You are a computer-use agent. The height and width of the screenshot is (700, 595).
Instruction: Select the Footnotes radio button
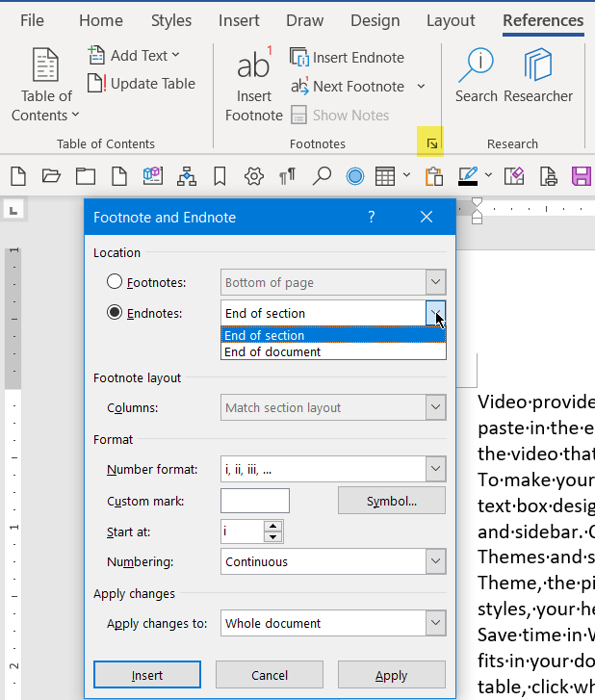[115, 282]
